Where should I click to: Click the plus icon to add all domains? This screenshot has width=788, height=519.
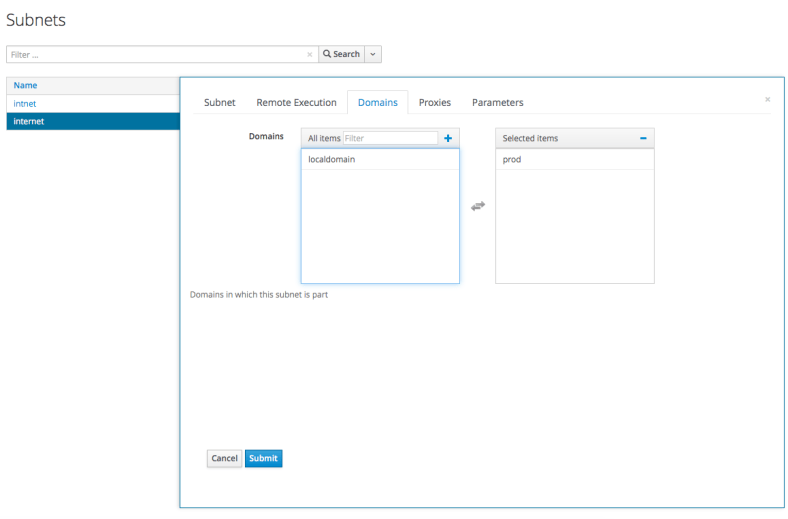pyautogui.click(x=448, y=138)
